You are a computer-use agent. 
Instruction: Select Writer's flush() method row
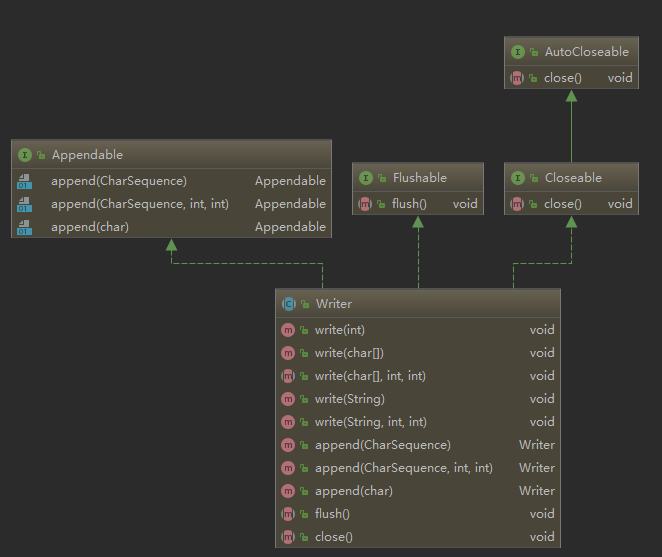point(332,514)
